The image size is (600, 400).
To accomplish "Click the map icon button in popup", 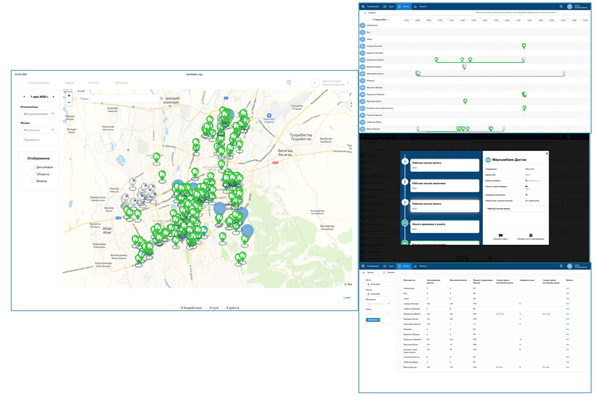I will [500, 236].
